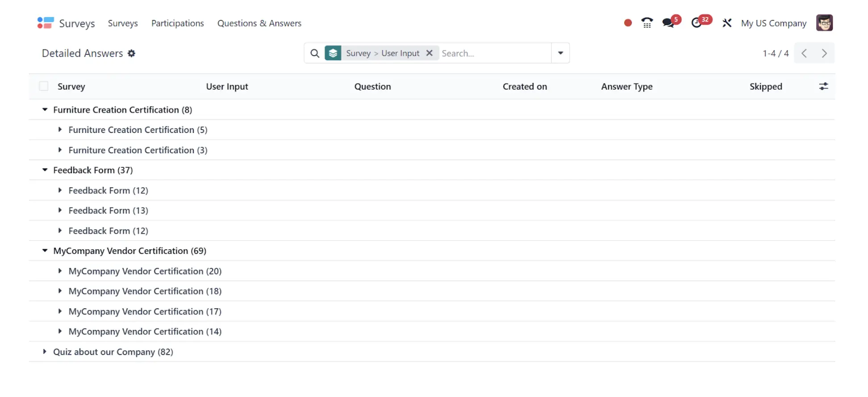Open the Surveys app home icon
The image size is (868, 397).
click(46, 23)
